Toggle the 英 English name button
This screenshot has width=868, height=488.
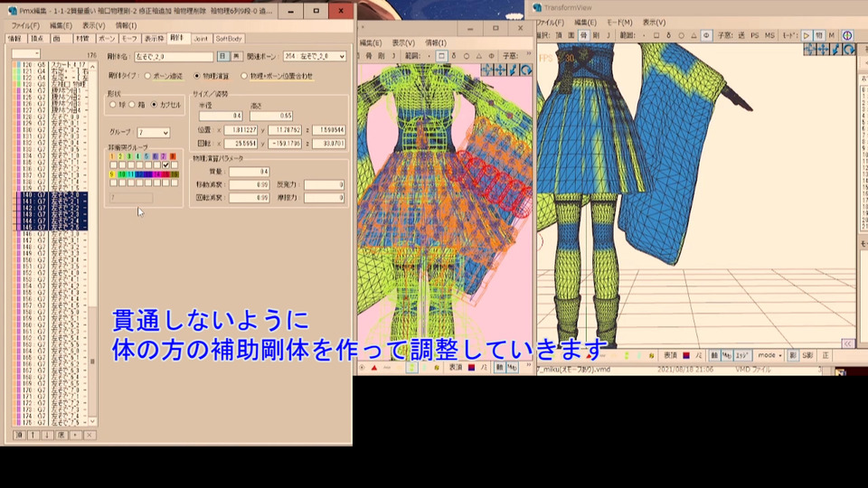click(236, 56)
